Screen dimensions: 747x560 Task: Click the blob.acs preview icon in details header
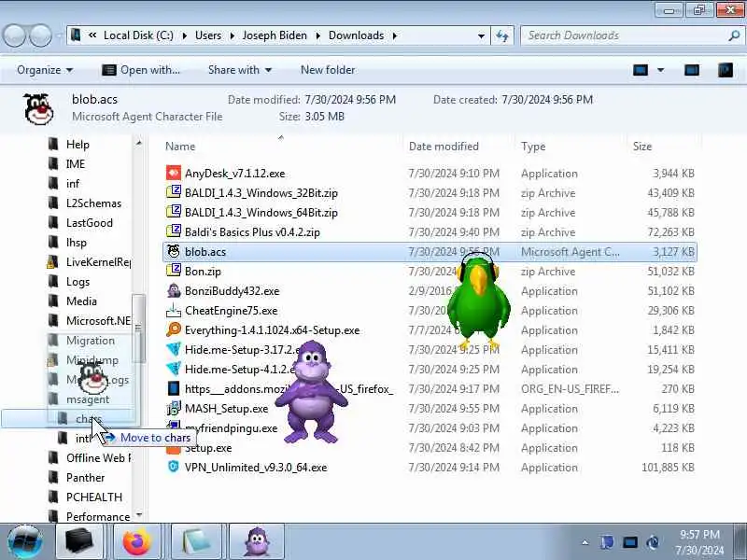click(38, 108)
